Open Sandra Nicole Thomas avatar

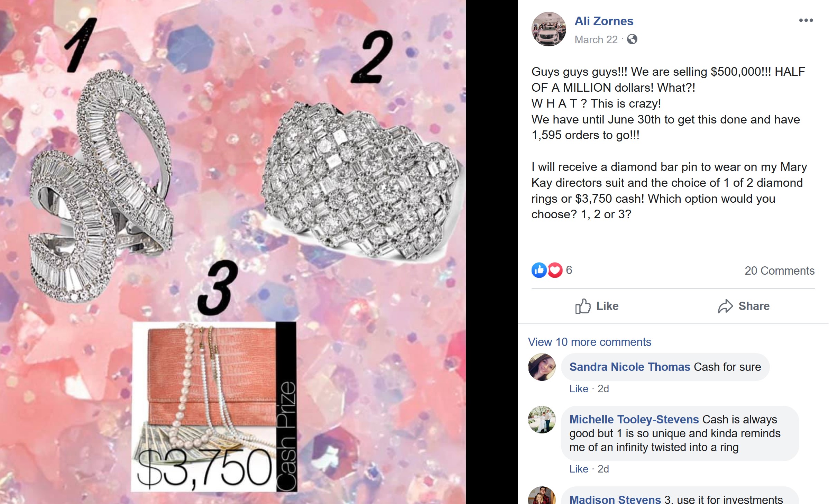(x=542, y=367)
